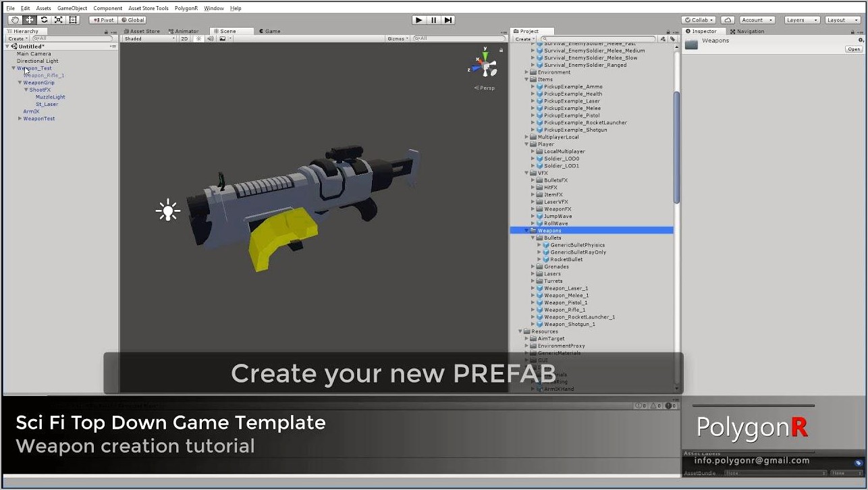Switch to the Animator tab
This screenshot has width=868, height=490.
[184, 31]
